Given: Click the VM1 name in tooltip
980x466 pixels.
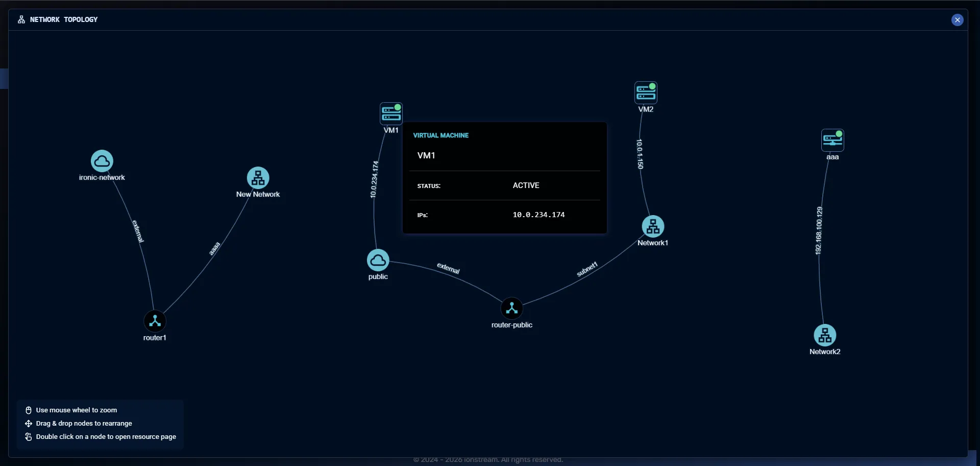Looking at the screenshot, I should pos(426,155).
